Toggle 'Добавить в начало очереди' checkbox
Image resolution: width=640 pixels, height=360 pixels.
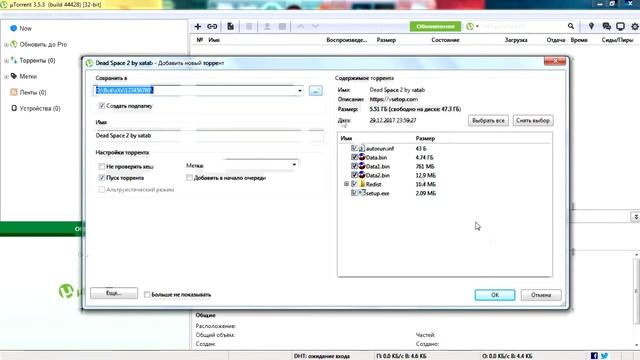(189, 178)
